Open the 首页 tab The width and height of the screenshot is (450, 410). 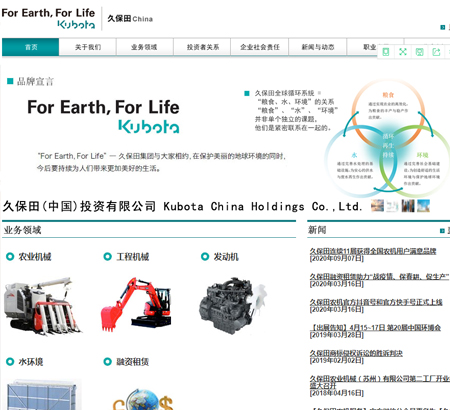31,47
